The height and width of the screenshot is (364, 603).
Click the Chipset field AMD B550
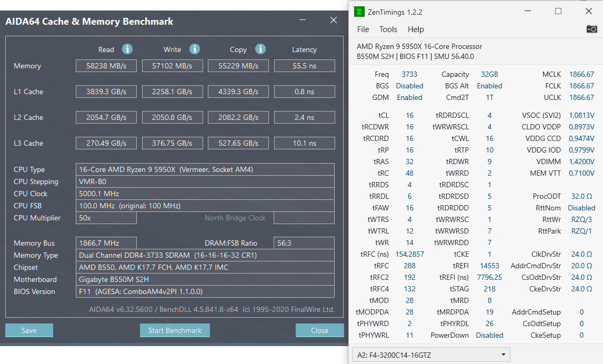[205, 267]
